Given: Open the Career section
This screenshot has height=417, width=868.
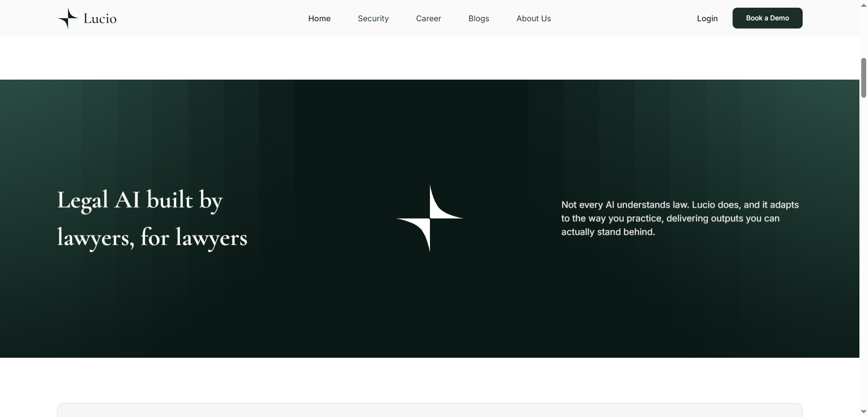Looking at the screenshot, I should 428,19.
